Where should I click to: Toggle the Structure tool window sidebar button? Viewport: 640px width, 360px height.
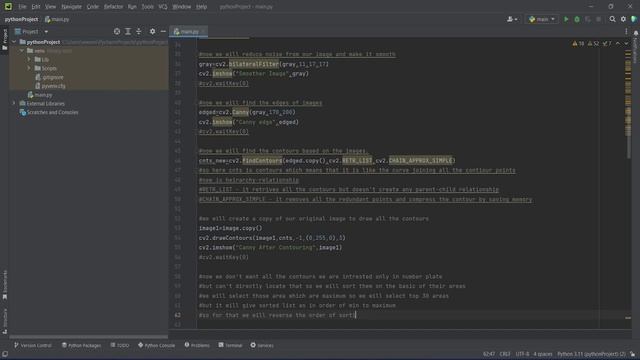[4, 321]
